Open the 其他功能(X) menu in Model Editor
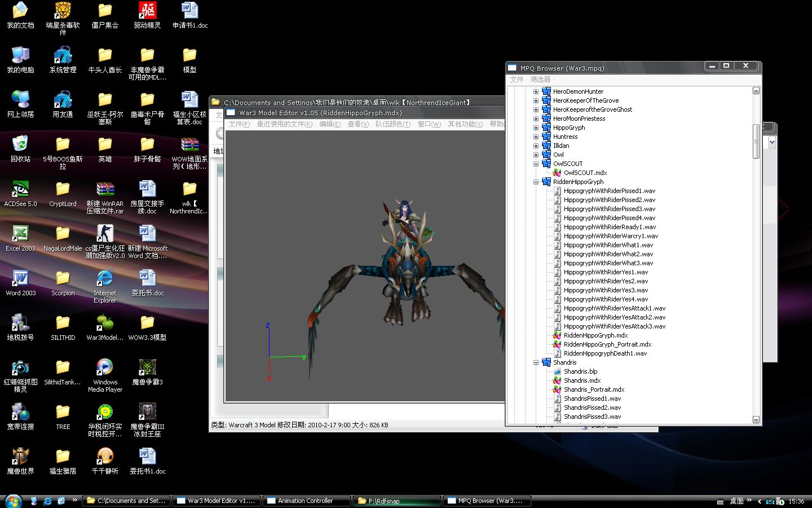Viewport: 812px width, 508px height. [465, 124]
